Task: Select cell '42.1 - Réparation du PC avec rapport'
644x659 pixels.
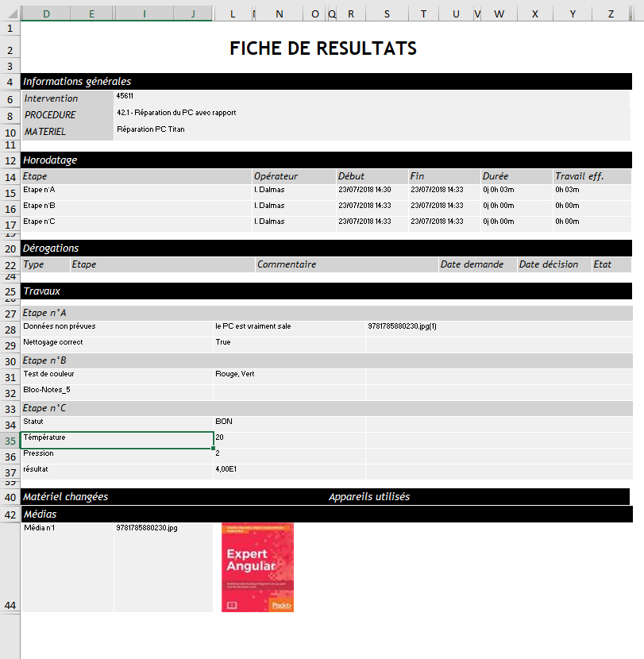Action: pyautogui.click(x=372, y=115)
